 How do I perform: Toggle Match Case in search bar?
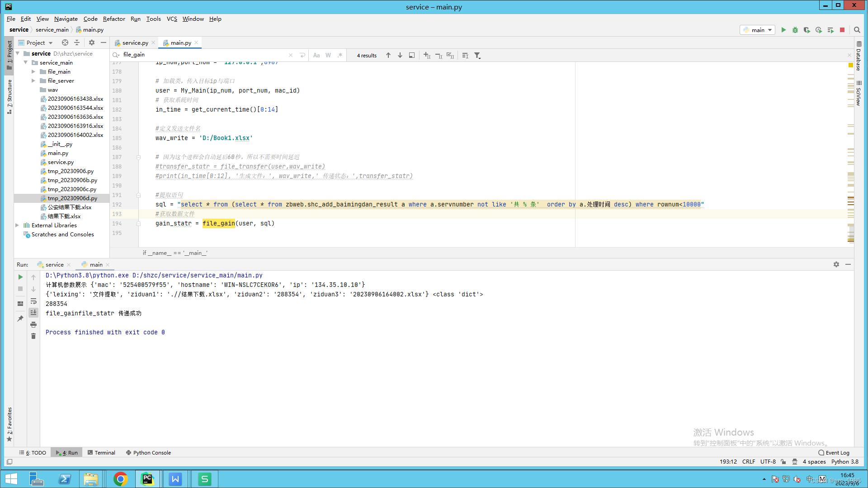click(316, 55)
